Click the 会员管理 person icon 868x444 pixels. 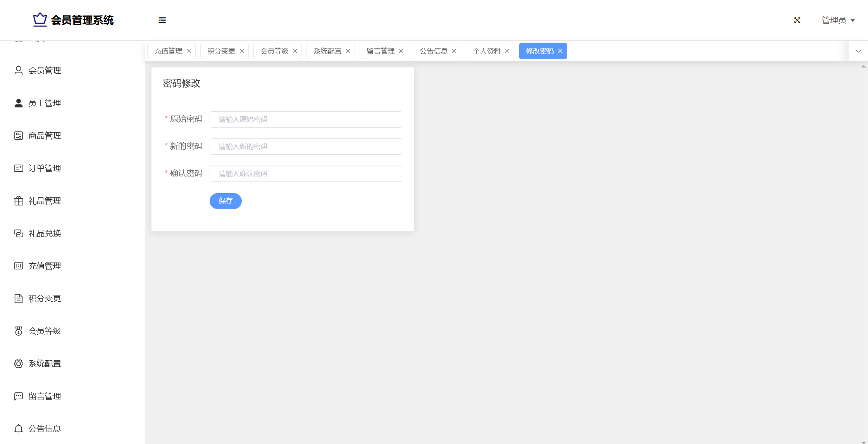tap(18, 71)
